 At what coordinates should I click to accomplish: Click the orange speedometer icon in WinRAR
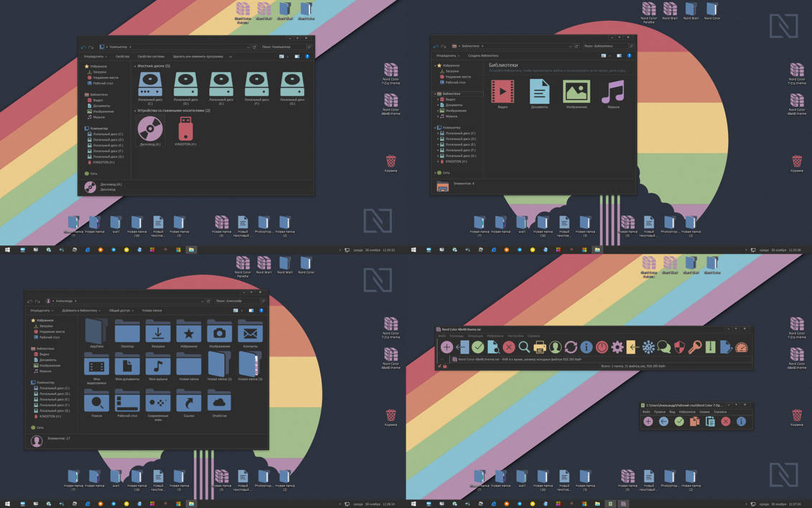742,347
